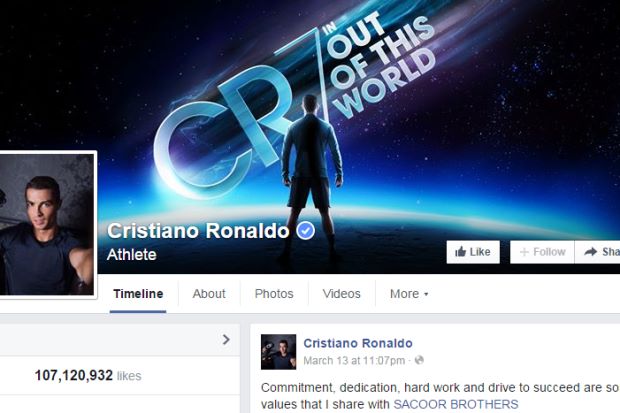Switch to the Timeline tab
This screenshot has width=620, height=413.
click(x=138, y=294)
